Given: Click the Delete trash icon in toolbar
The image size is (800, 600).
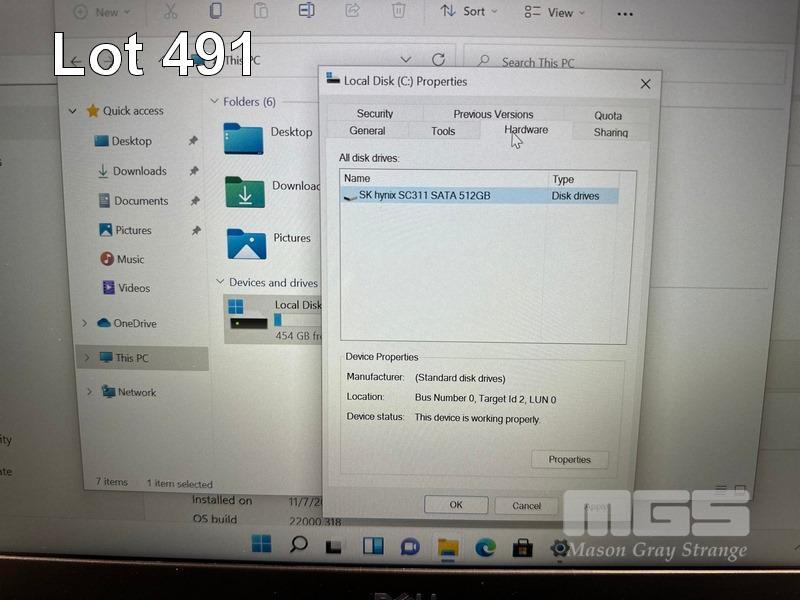Looking at the screenshot, I should (x=398, y=11).
